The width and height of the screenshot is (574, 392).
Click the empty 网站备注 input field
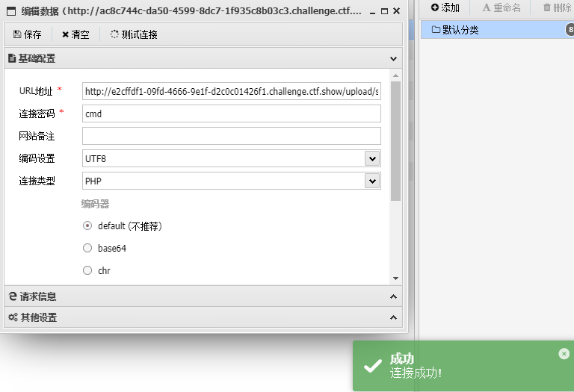232,136
